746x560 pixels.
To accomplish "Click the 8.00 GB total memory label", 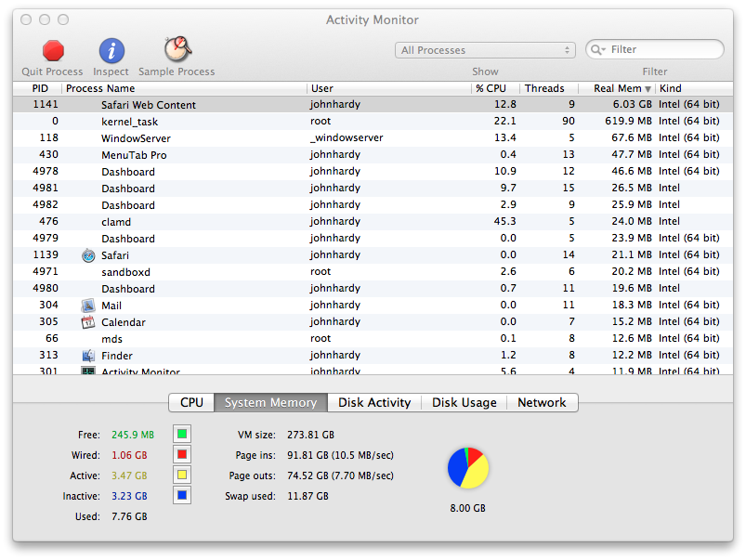I will [x=467, y=508].
